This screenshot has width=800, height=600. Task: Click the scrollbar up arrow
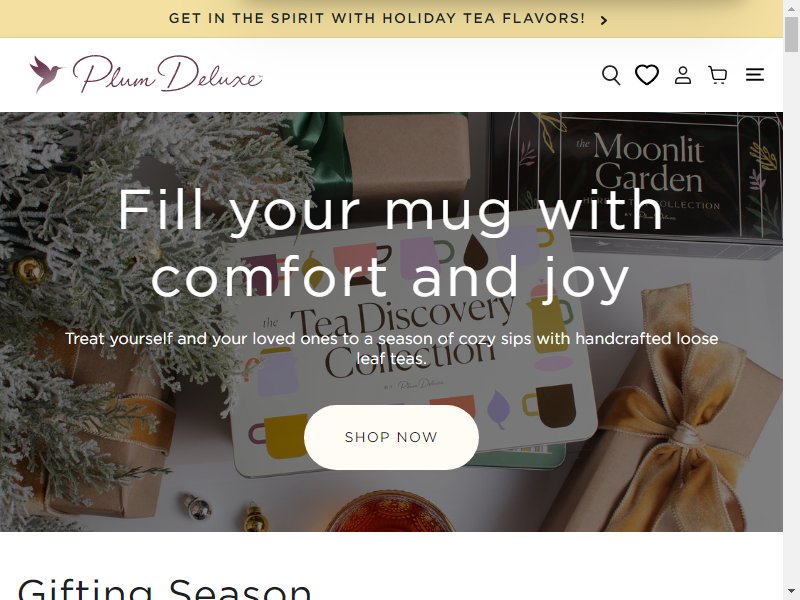tap(791, 7)
